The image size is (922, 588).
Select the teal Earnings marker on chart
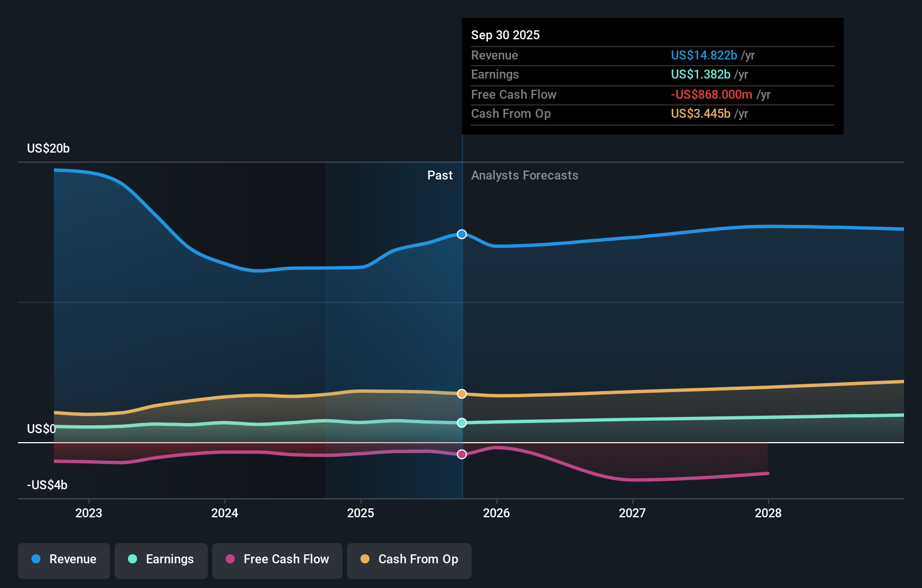[x=462, y=422]
